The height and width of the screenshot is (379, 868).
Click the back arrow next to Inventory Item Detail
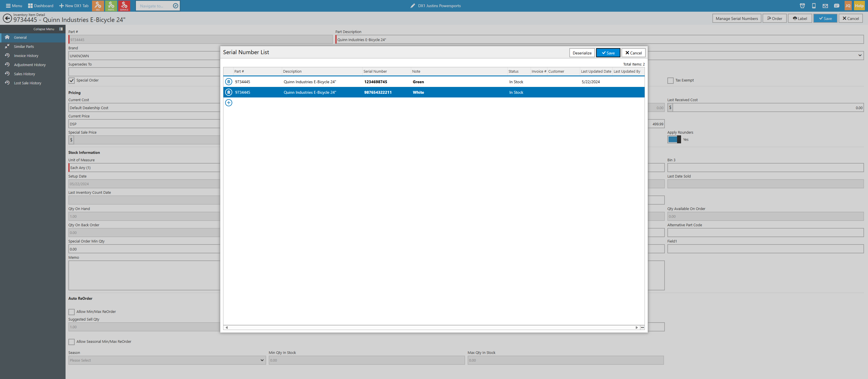pos(7,18)
